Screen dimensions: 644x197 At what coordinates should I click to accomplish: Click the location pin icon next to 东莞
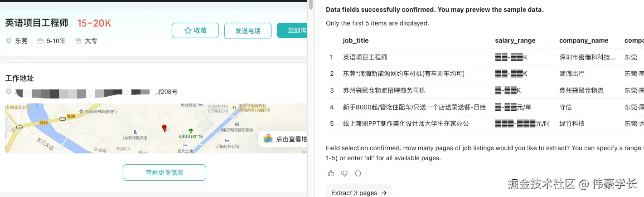click(9, 41)
